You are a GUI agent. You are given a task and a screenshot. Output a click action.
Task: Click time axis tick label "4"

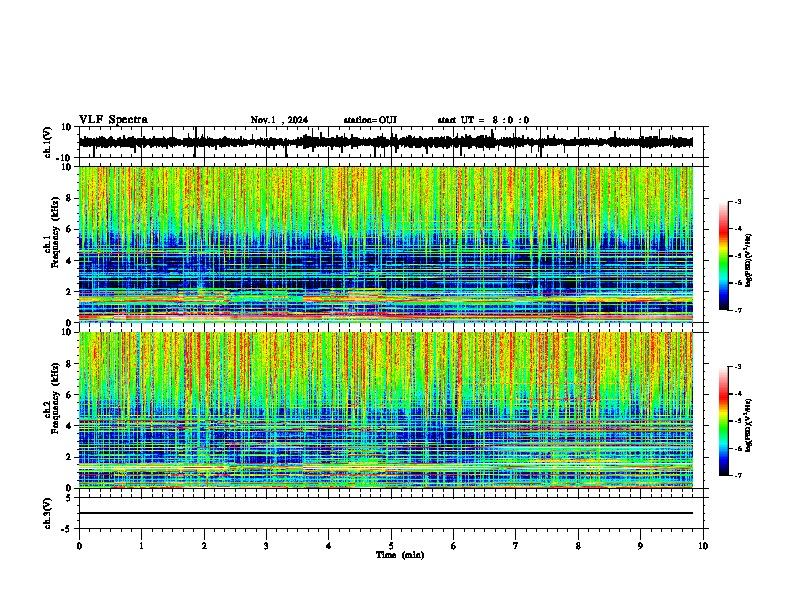[329, 546]
